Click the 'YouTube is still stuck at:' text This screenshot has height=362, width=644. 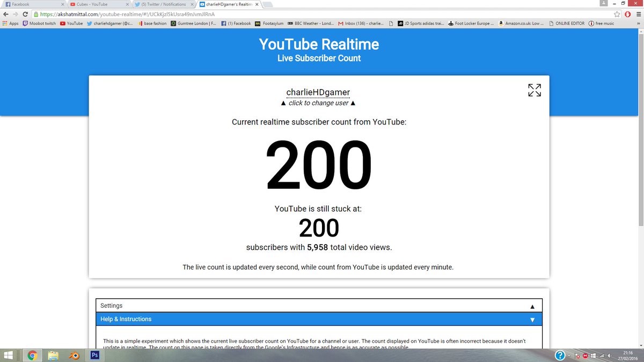318,209
